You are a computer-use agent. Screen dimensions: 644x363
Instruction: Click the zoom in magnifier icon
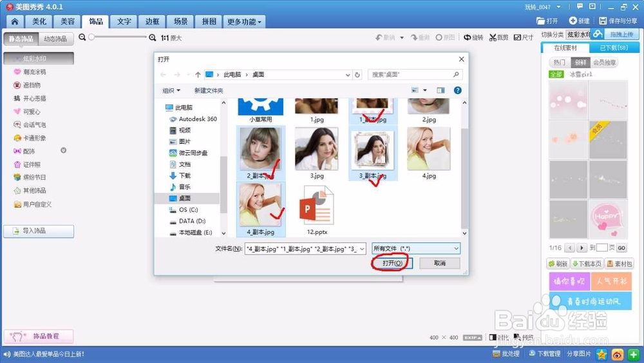coord(153,37)
